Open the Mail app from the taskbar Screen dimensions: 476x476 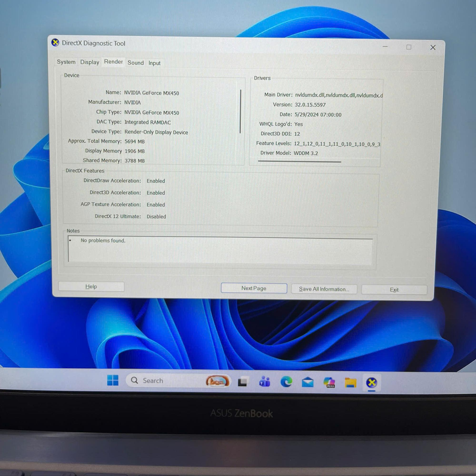(307, 381)
